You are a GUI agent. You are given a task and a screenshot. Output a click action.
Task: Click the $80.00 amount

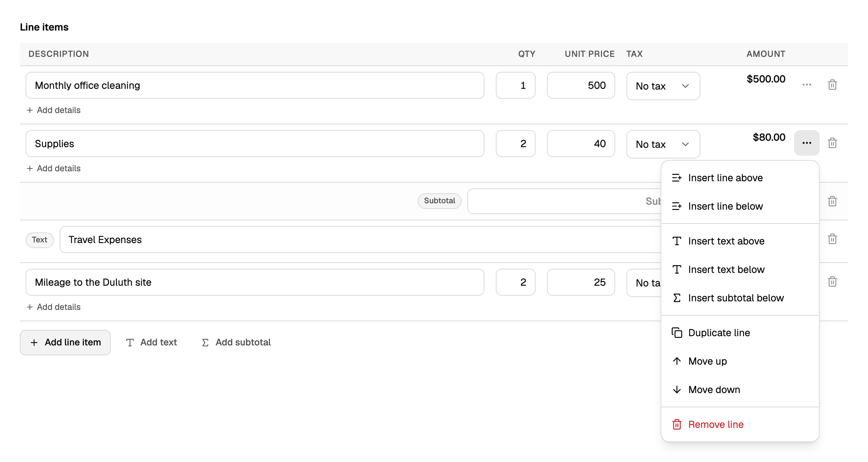(x=769, y=137)
